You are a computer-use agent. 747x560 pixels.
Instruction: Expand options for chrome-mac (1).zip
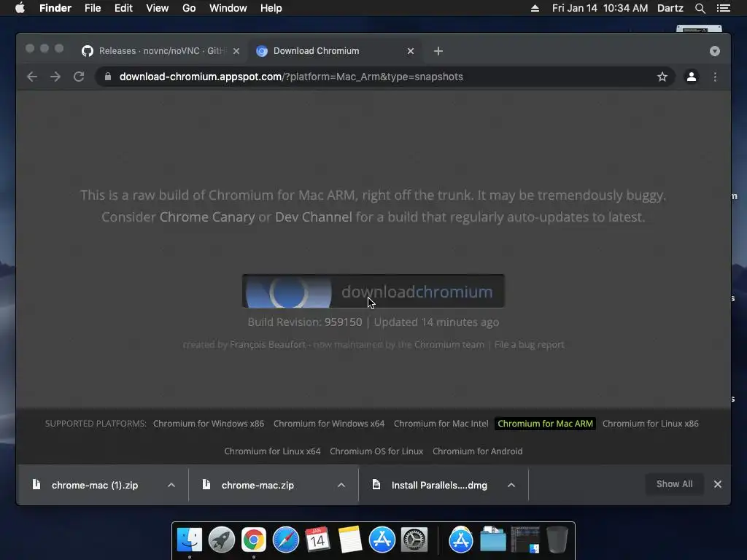pos(171,485)
